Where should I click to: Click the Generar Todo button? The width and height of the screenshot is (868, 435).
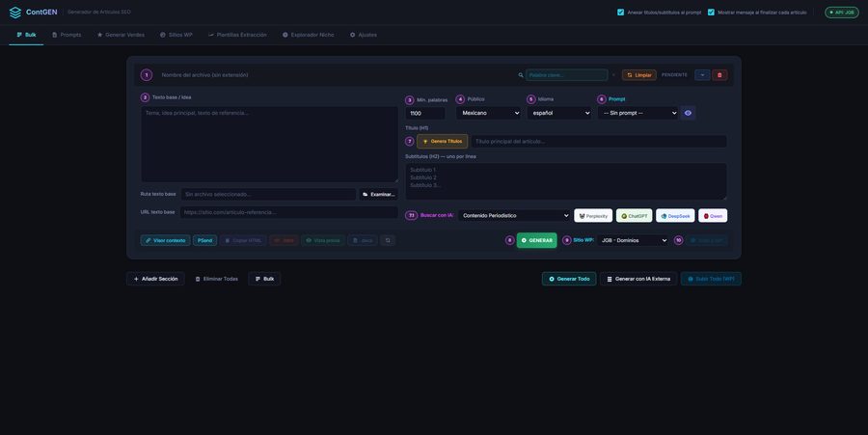tap(569, 279)
